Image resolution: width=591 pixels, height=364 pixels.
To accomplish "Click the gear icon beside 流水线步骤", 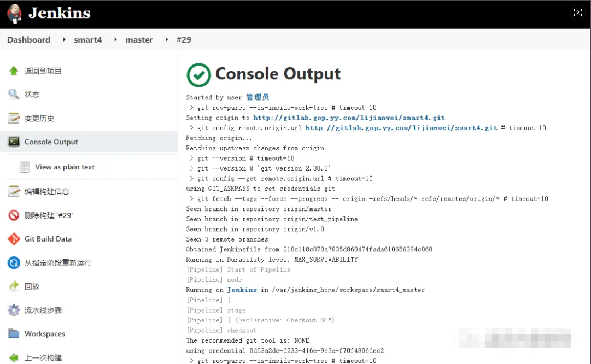I will [x=14, y=310].
